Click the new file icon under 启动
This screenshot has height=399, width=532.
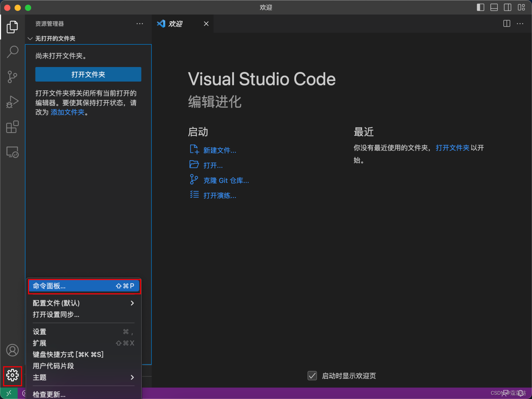[x=194, y=149]
